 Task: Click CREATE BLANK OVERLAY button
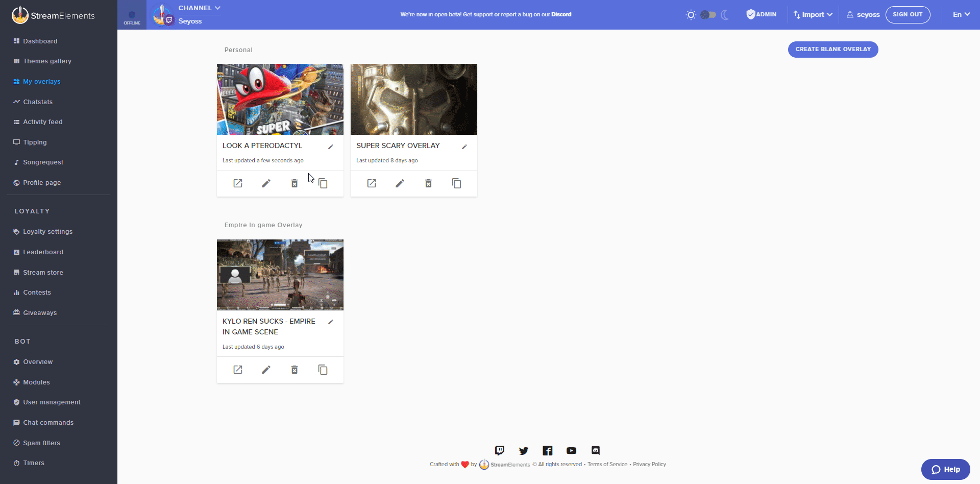pyautogui.click(x=833, y=50)
